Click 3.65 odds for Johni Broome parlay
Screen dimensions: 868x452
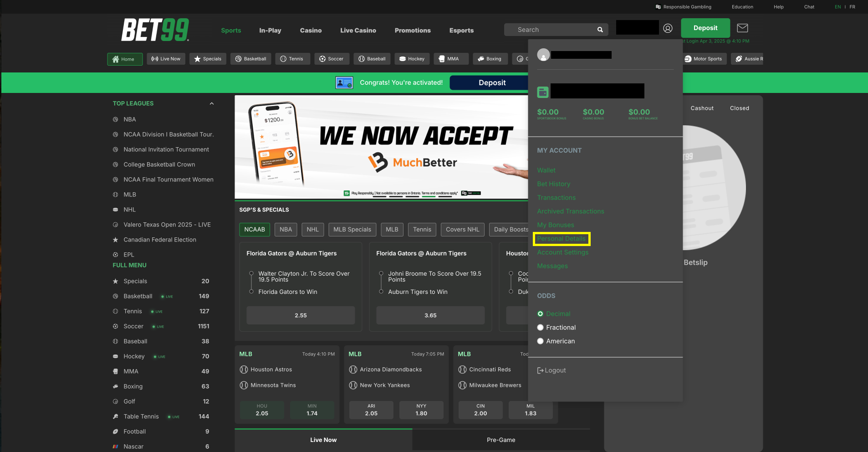point(430,315)
